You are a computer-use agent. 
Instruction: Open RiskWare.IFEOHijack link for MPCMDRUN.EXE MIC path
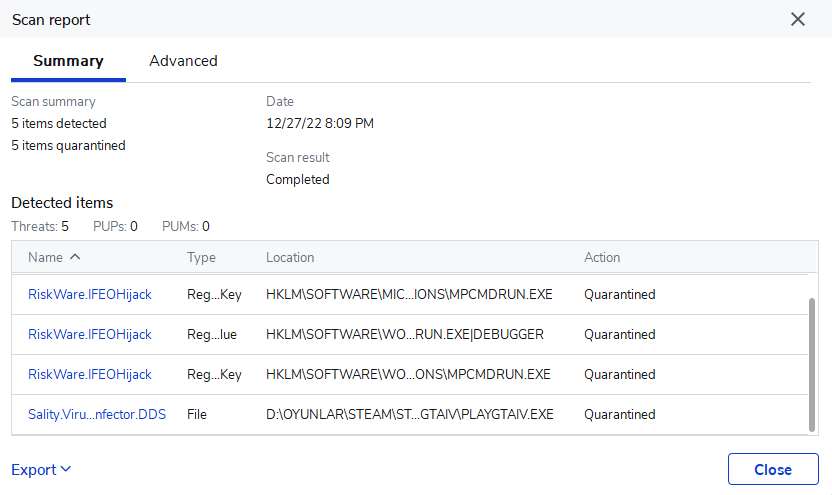point(90,294)
